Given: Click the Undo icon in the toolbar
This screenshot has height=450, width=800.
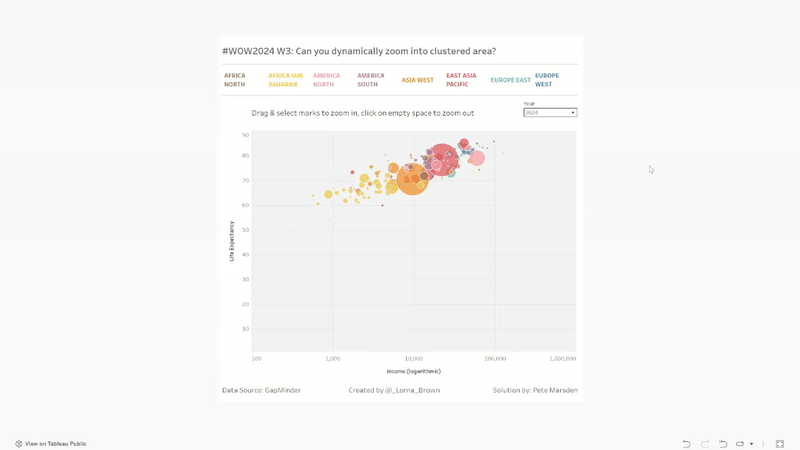Looking at the screenshot, I should pos(687,444).
